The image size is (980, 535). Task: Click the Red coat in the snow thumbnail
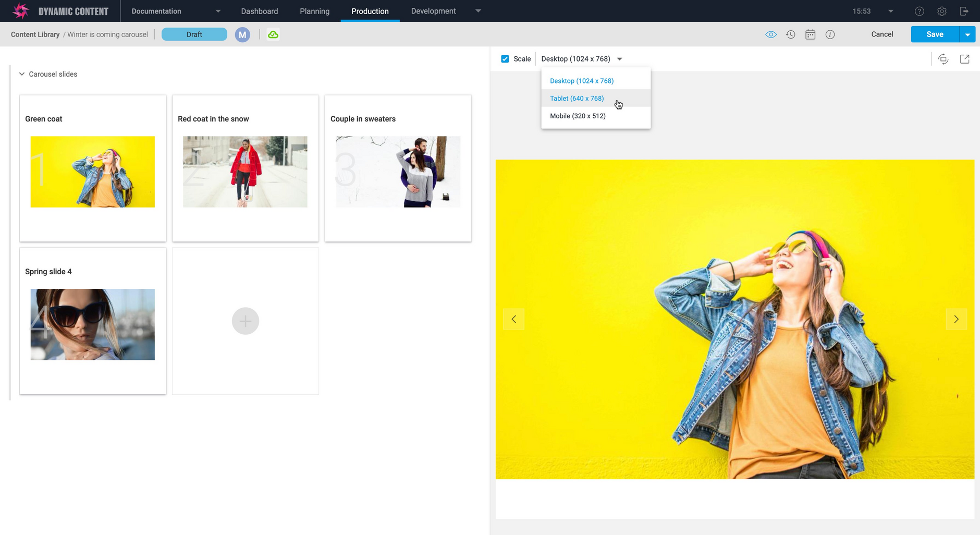tap(245, 172)
